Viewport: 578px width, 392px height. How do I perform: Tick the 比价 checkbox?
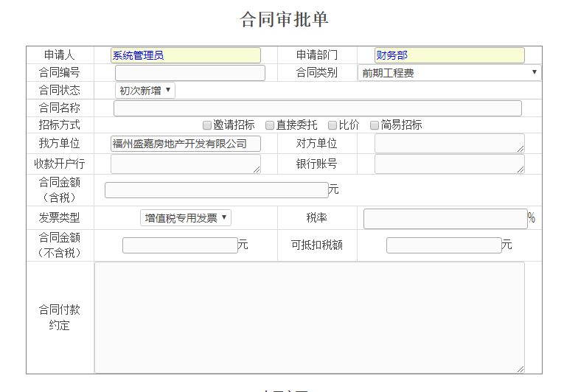pos(333,125)
